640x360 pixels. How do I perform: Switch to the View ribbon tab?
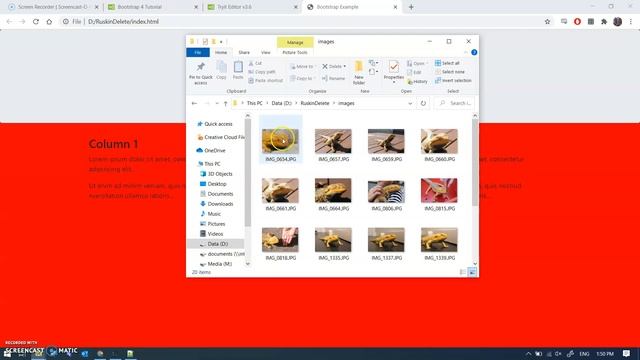pyautogui.click(x=266, y=52)
